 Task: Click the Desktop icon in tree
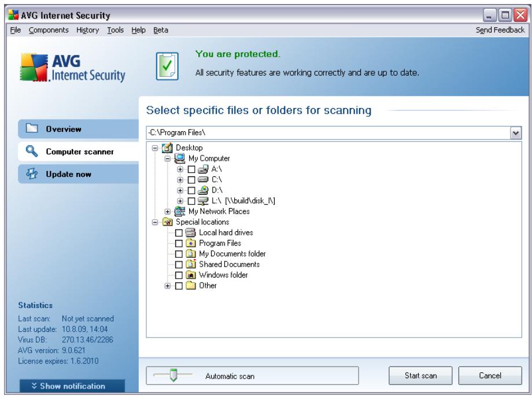167,147
